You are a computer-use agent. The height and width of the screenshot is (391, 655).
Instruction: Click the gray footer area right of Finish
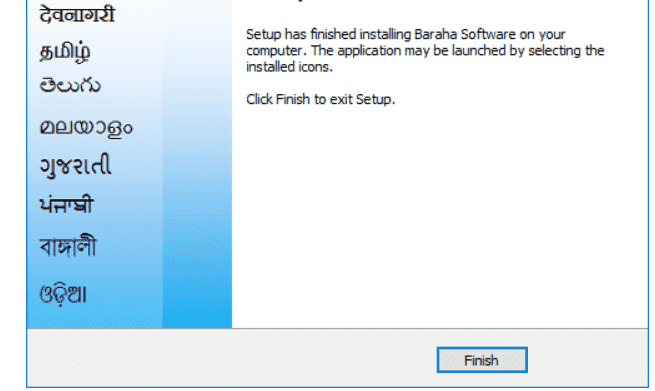(x=587, y=358)
